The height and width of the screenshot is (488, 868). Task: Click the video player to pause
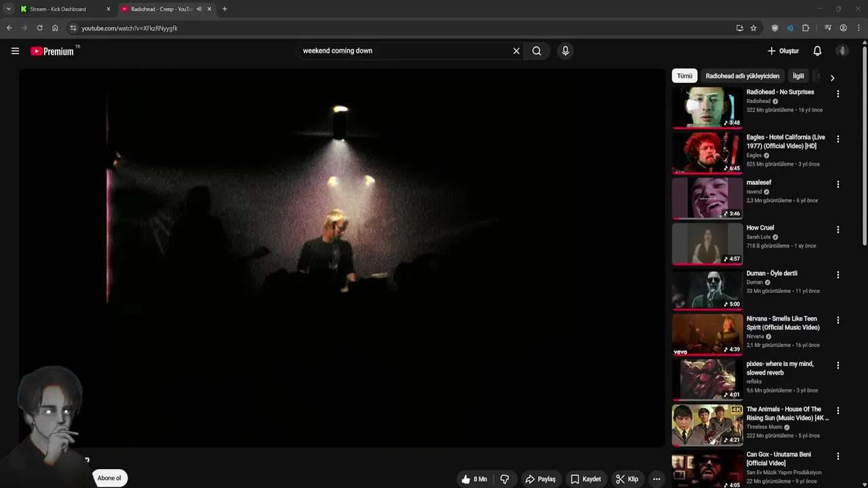tap(342, 258)
